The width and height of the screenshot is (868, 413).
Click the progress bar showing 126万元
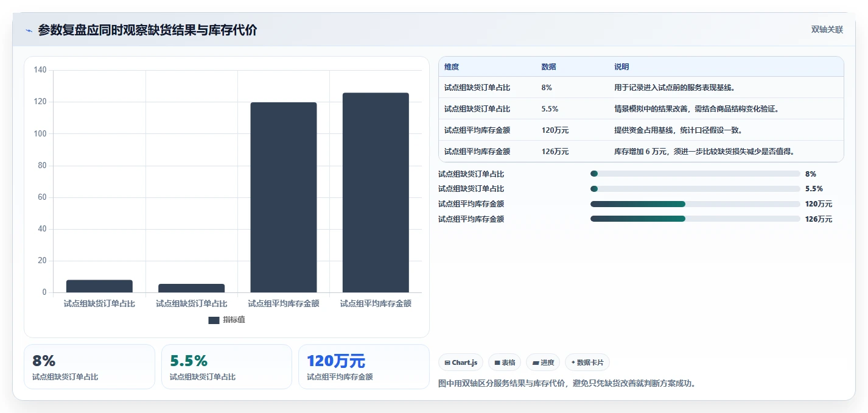pos(695,219)
